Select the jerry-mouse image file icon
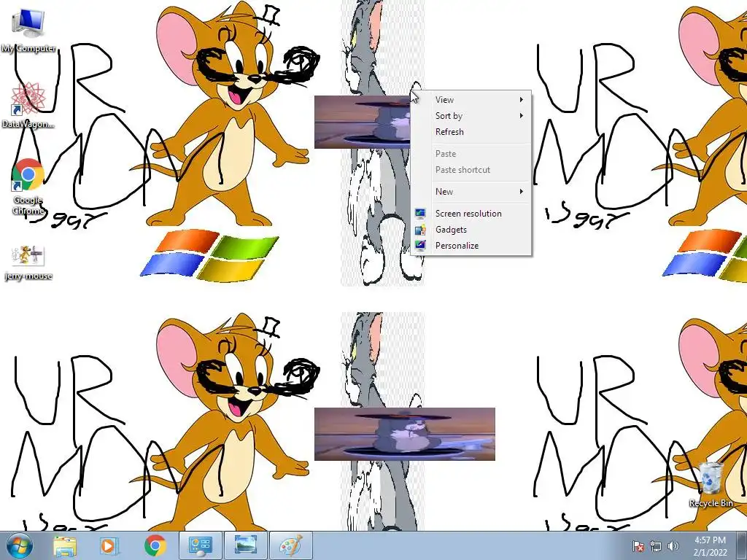 [x=28, y=262]
